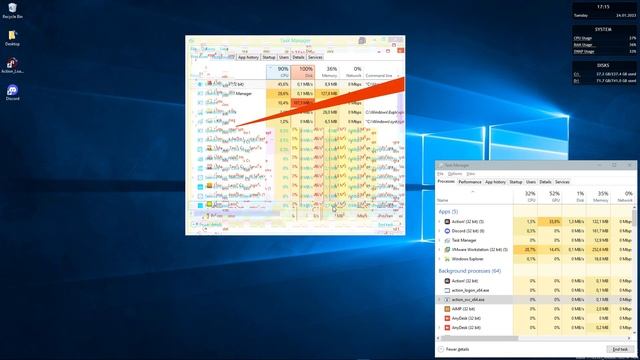The height and width of the screenshot is (360, 640).
Task: Click the CPU Usage line in SYSTEM widget
Action: pyautogui.click(x=604, y=38)
